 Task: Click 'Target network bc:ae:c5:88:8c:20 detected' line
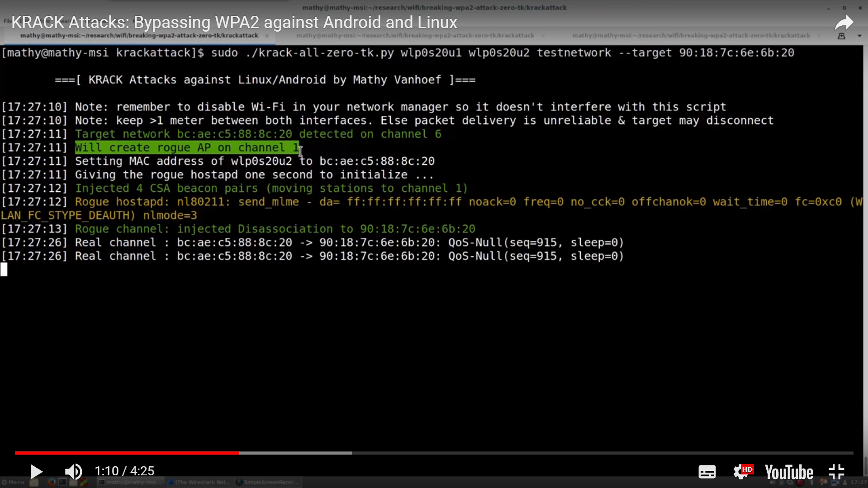click(258, 134)
